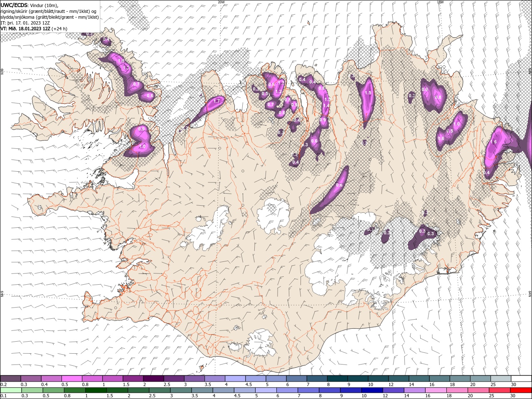Choose the pale grey 25 swatch, upper legend
Image resolution: width=532 pixels, height=399 pixels.
500,379
